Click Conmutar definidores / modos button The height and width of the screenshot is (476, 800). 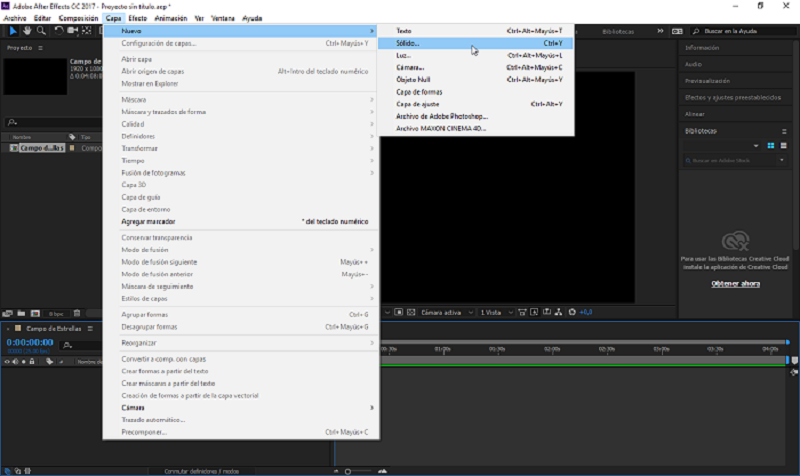202,471
